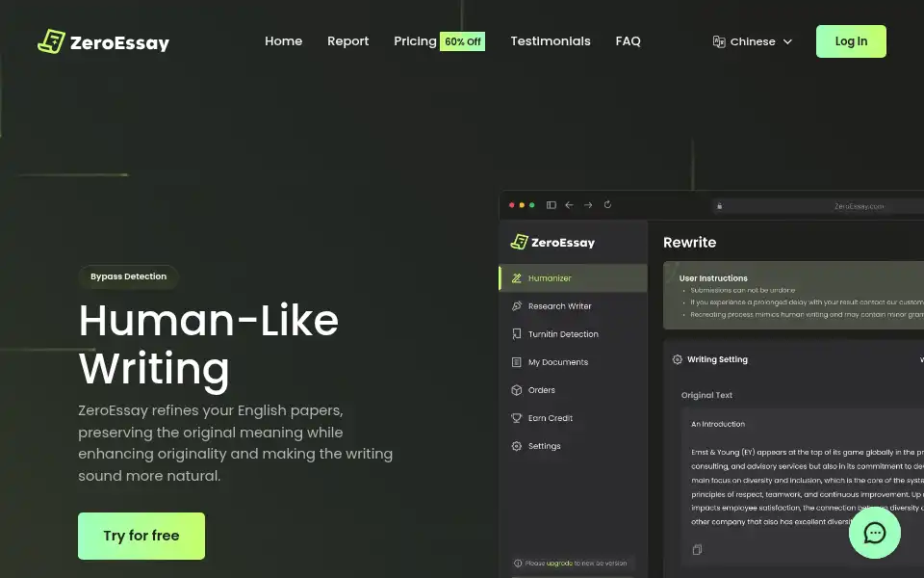Click the lock icon in address bar

point(720,206)
